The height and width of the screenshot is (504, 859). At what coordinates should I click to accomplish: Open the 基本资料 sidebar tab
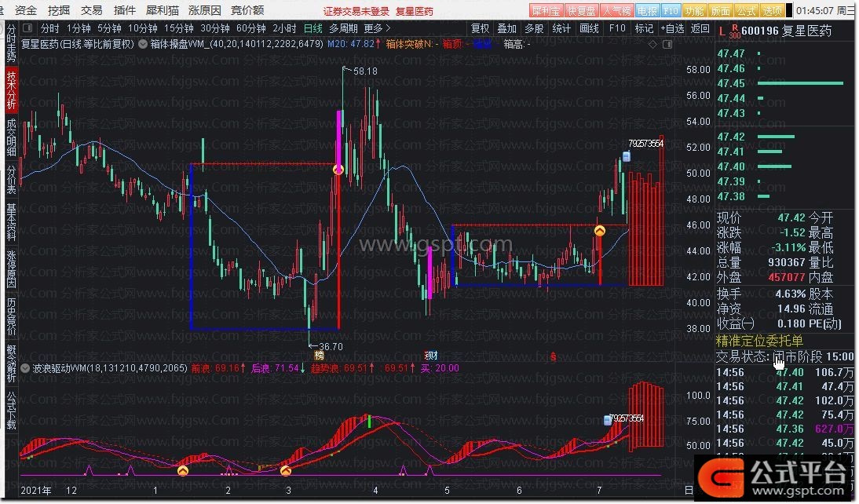point(12,222)
